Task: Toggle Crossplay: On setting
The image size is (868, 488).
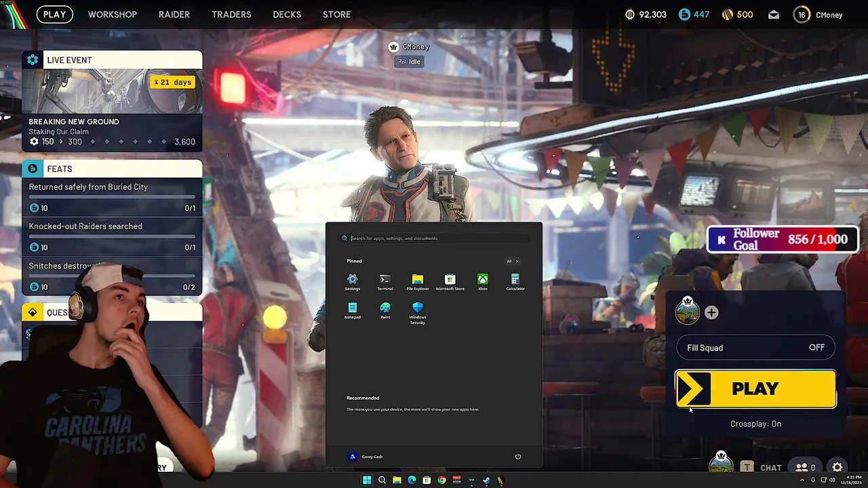Action: 755,424
